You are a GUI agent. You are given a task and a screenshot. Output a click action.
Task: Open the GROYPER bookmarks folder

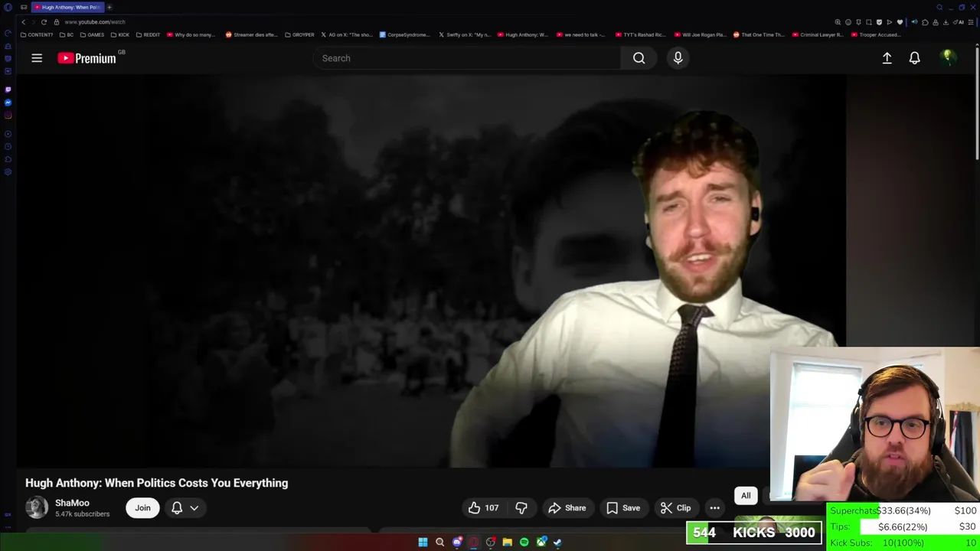[299, 34]
